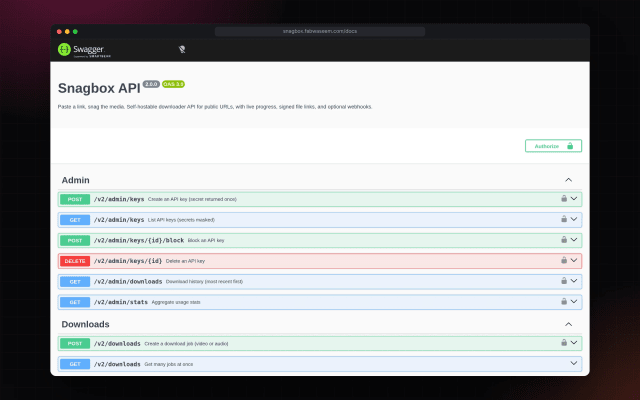Click text 'Delete an API key'
The height and width of the screenshot is (400, 640).
tap(185, 261)
